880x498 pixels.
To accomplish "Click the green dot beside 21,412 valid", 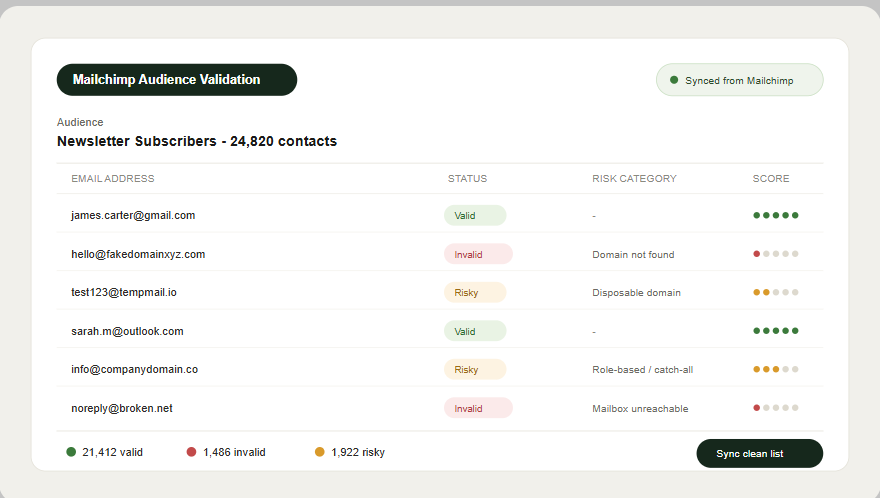I will [71, 452].
